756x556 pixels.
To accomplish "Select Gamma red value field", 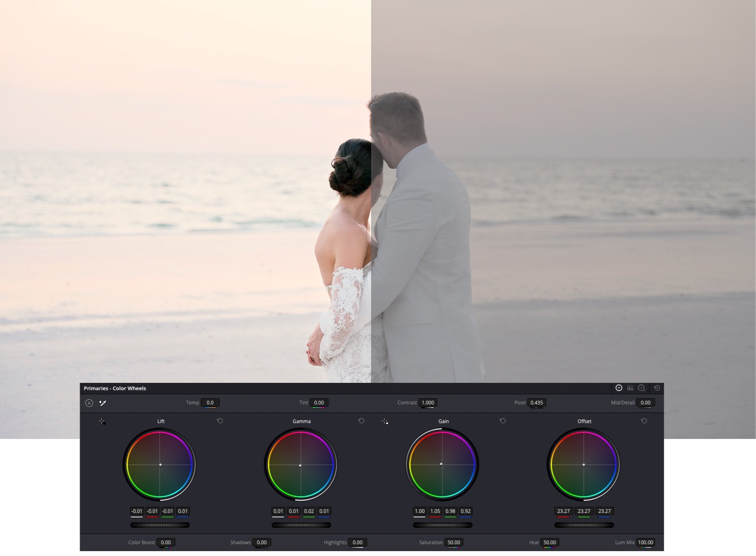I will tap(294, 511).
